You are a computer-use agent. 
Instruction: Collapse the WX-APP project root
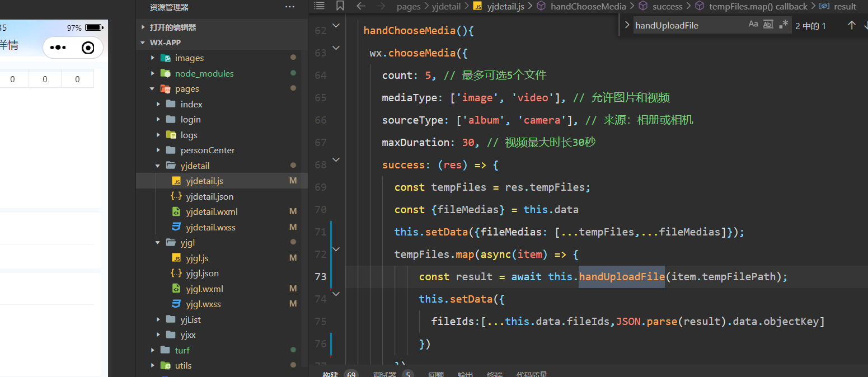(x=143, y=43)
